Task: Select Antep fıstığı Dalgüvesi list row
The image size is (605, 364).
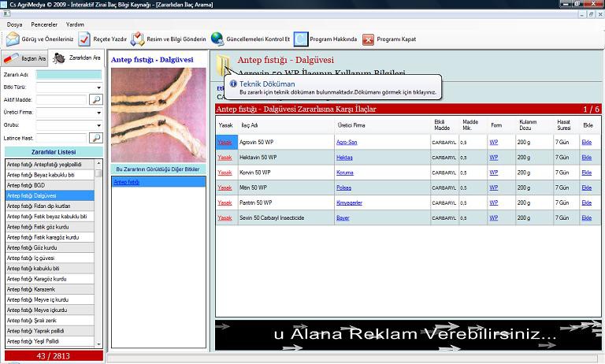Action: point(50,195)
